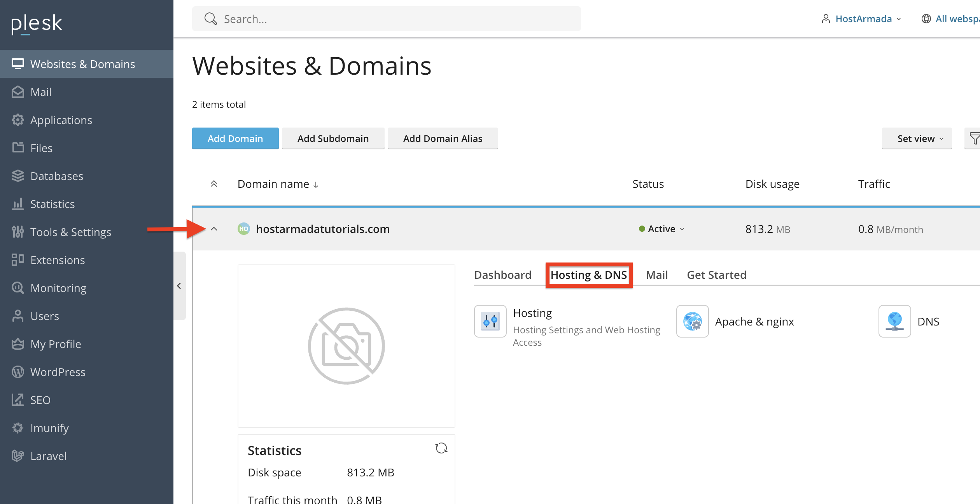Open the Set view dropdown
Viewport: 980px width, 504px height.
(x=917, y=138)
